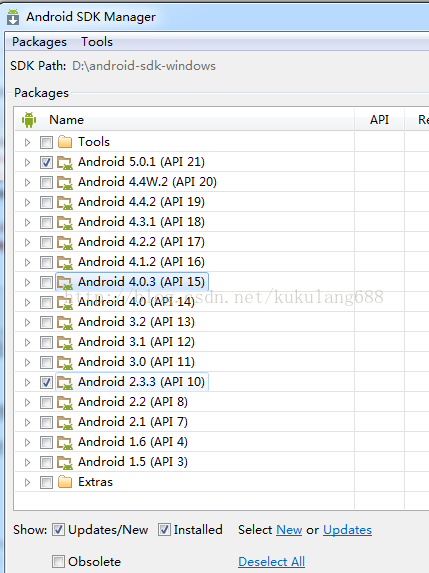Click the Android 5.0.1 package folder icon
Screen dimensions: 429x573
(65, 162)
